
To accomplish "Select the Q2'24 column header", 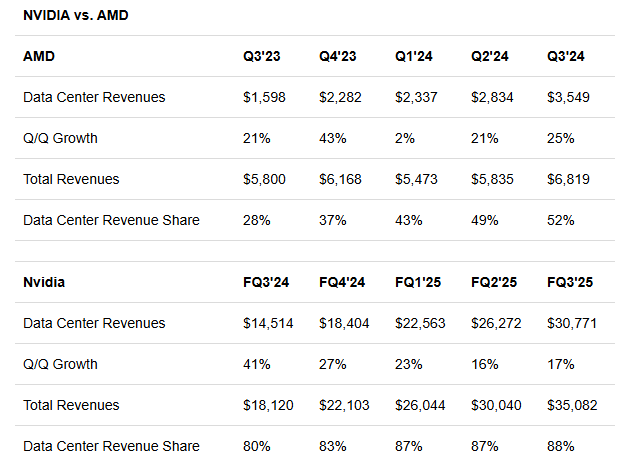I will (490, 57).
